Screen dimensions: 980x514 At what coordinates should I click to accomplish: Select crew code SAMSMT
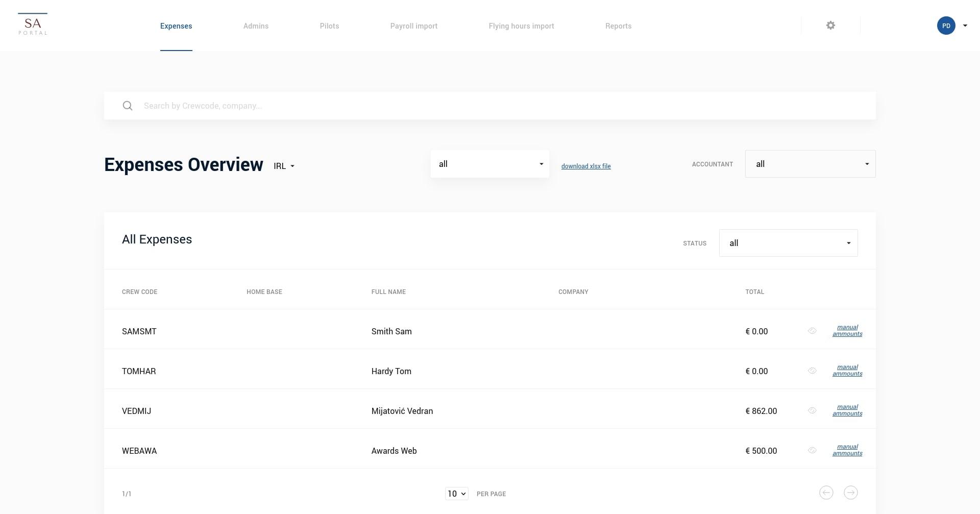(x=139, y=331)
